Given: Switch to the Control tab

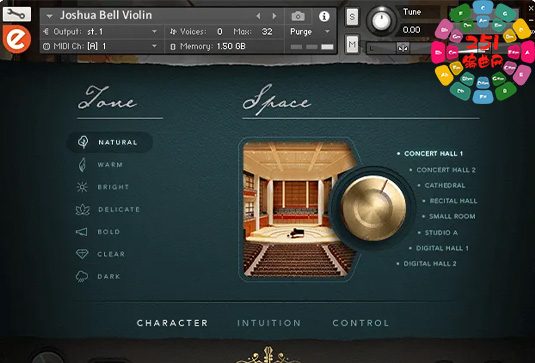Looking at the screenshot, I should (361, 323).
